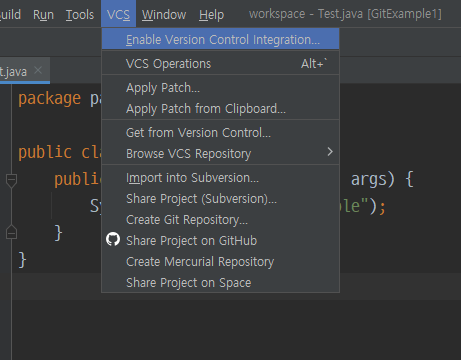Open the Build menu

pyautogui.click(x=9, y=14)
